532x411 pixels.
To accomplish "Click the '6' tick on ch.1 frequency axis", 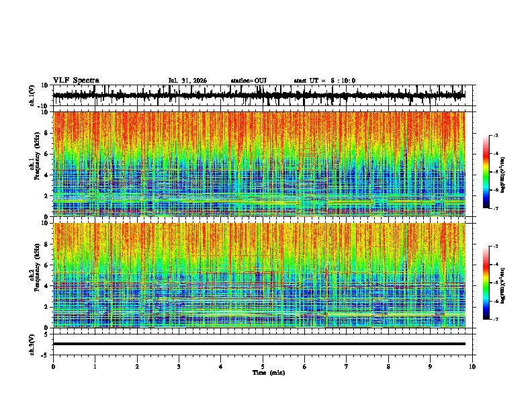I will point(47,154).
